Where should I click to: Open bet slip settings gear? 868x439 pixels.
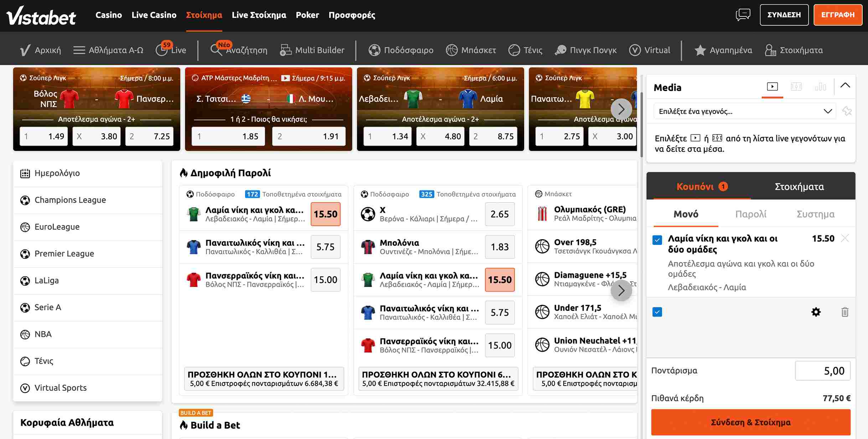[x=816, y=312]
